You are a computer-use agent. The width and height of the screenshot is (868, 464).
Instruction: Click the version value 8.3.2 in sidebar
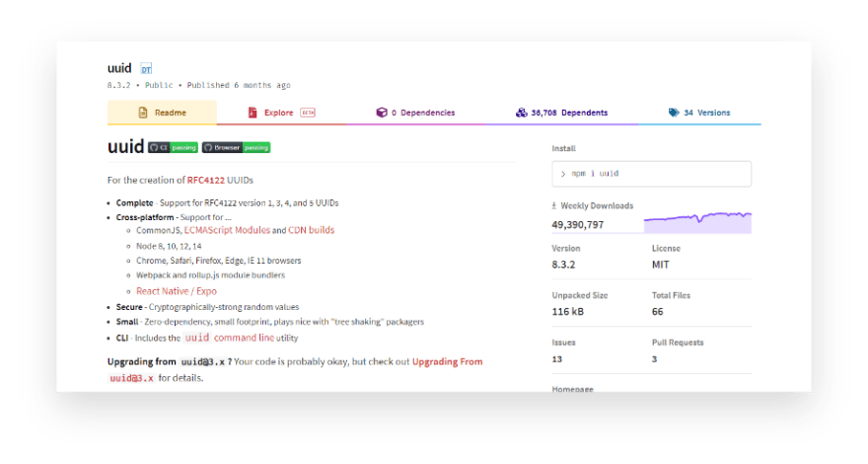(x=563, y=265)
